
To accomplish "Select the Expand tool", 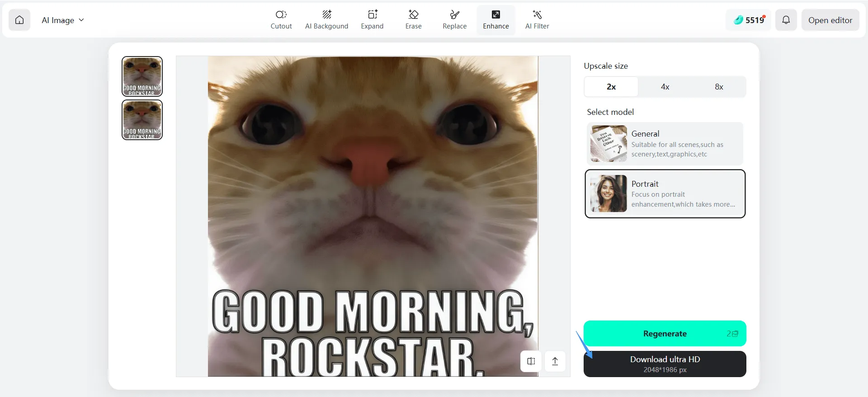I will [372, 20].
